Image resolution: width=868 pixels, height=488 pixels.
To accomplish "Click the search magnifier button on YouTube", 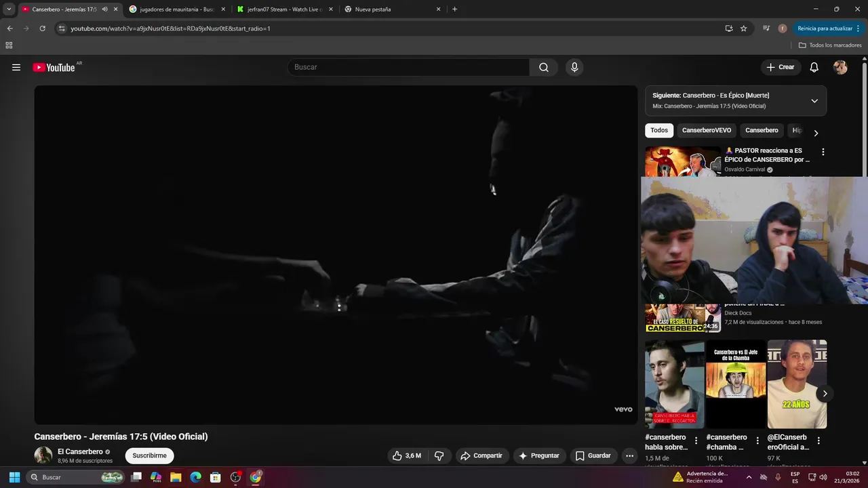I will click(x=544, y=67).
